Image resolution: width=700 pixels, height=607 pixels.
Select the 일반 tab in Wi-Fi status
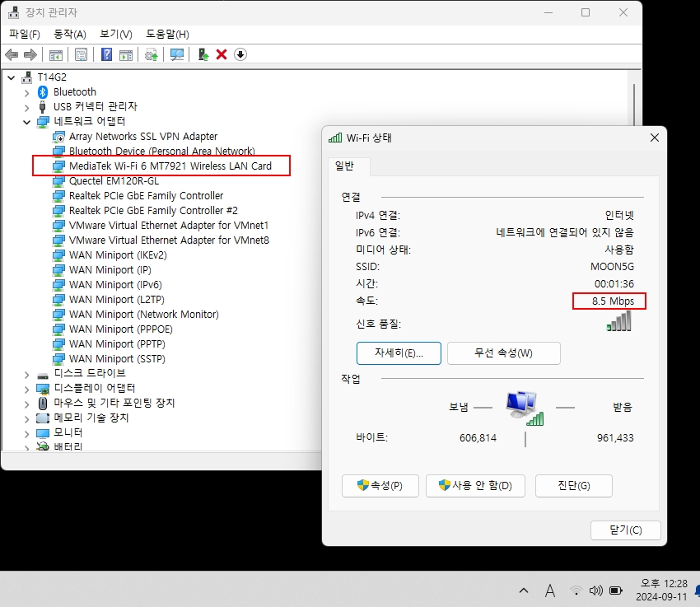pyautogui.click(x=344, y=166)
